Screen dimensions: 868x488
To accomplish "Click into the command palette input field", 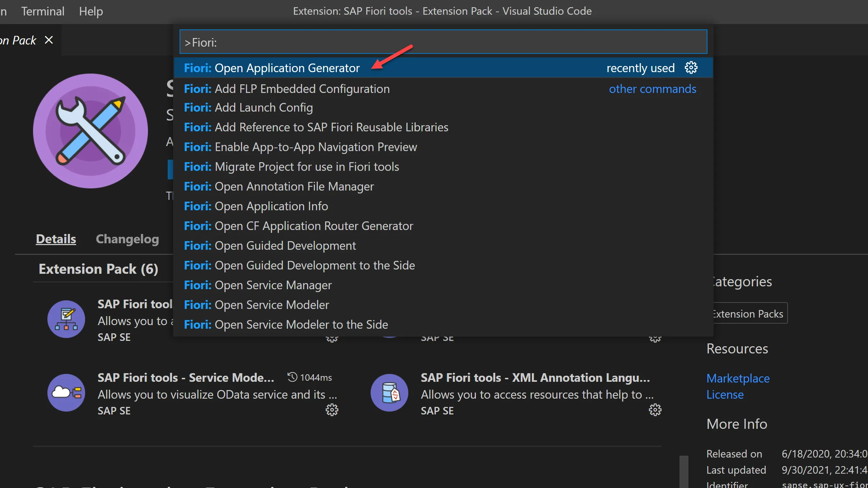I will pyautogui.click(x=443, y=42).
